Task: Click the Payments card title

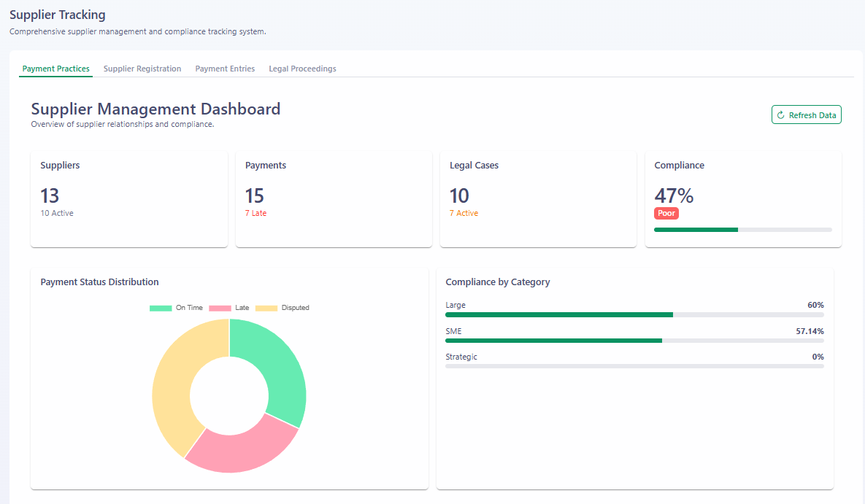Action: tap(266, 166)
